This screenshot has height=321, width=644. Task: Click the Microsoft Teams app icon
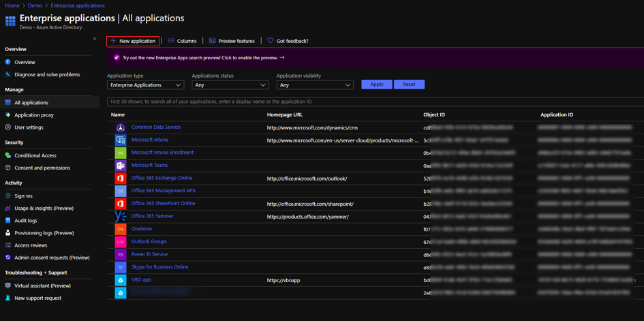121,166
